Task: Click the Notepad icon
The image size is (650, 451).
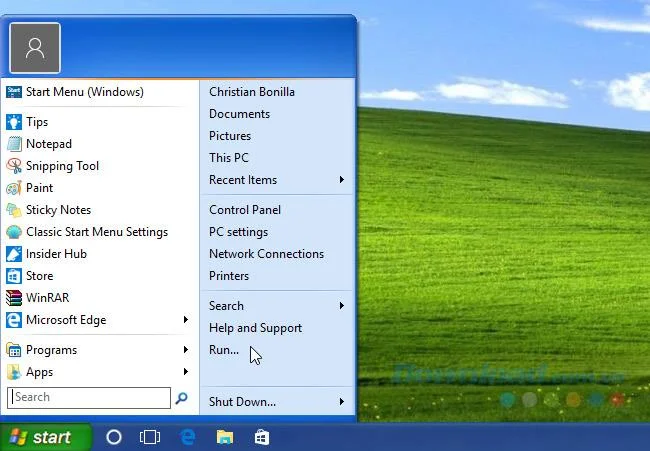Action: coord(14,144)
